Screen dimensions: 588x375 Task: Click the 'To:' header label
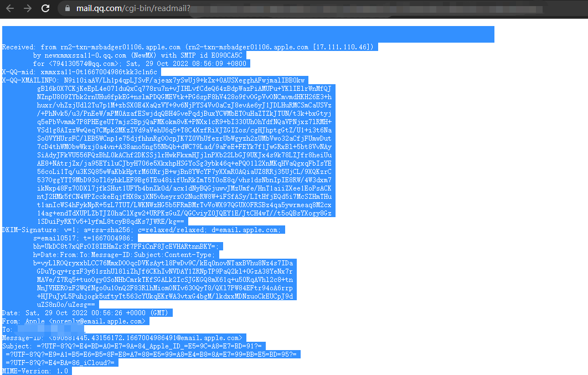pos(7,329)
